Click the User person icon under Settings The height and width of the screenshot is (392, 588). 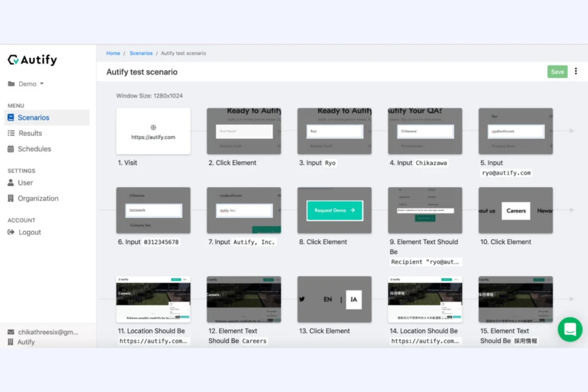pos(10,183)
